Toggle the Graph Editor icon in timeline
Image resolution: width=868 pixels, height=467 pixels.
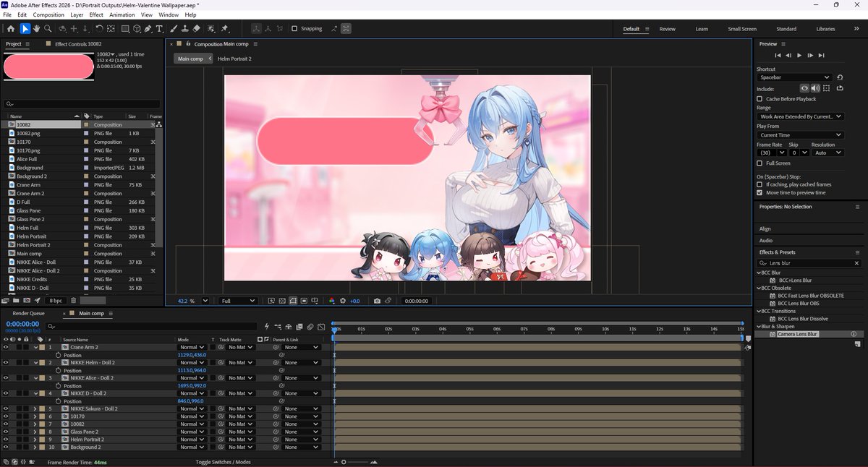coord(320,327)
